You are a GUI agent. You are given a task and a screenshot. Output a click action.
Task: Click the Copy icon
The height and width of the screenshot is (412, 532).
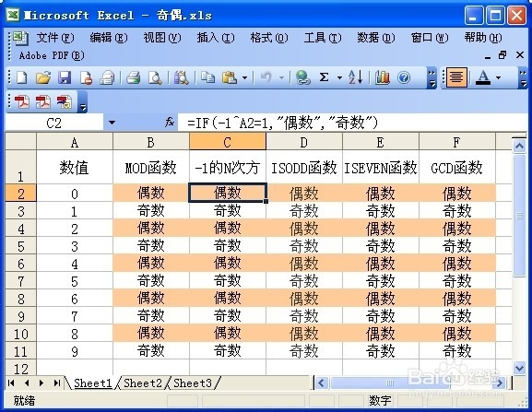[207, 77]
